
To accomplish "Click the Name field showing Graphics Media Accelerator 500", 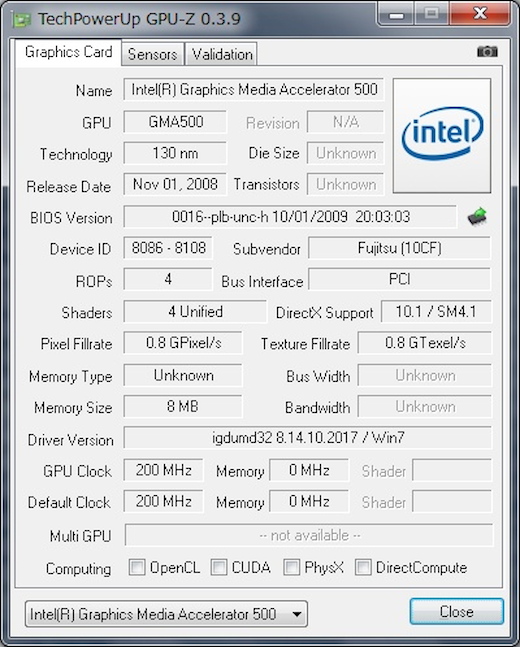I will click(254, 90).
